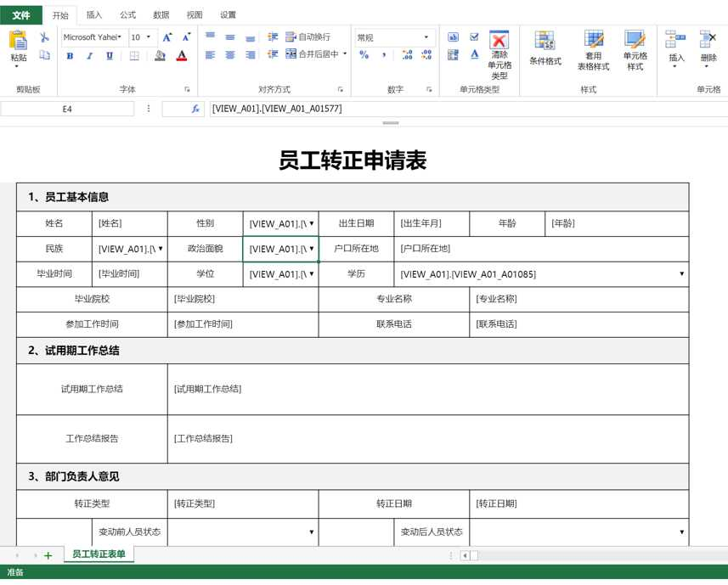Click the Insert cells (插入) ribbon button

tap(676, 48)
